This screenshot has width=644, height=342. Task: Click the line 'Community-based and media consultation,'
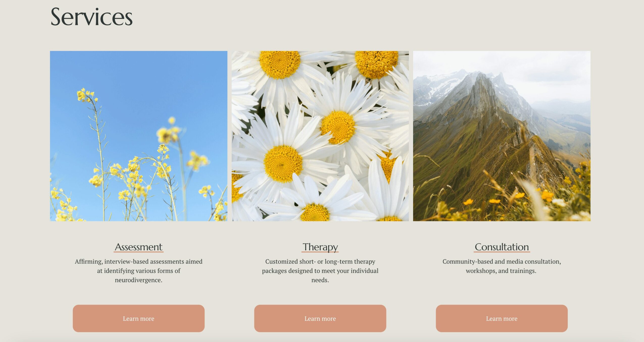(x=502, y=261)
